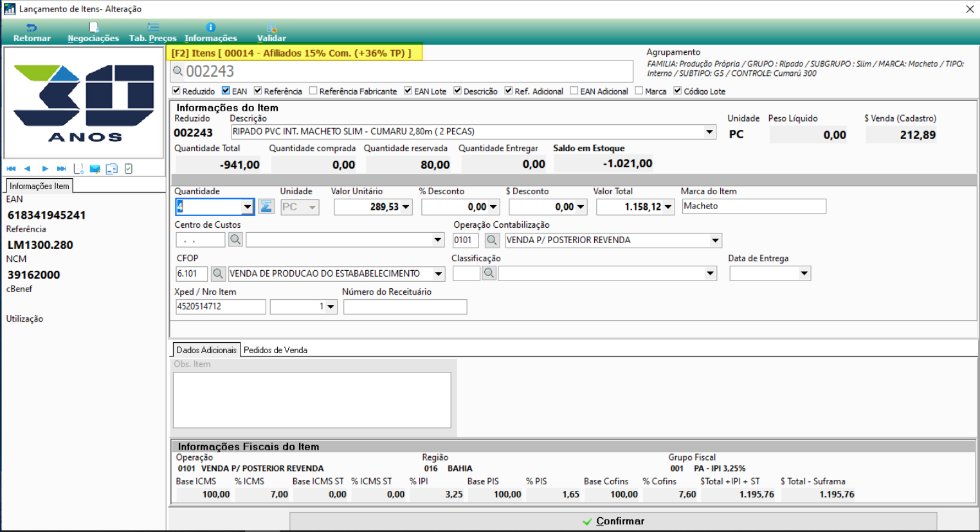Switch to Pedidos de Venda tab

(x=275, y=350)
